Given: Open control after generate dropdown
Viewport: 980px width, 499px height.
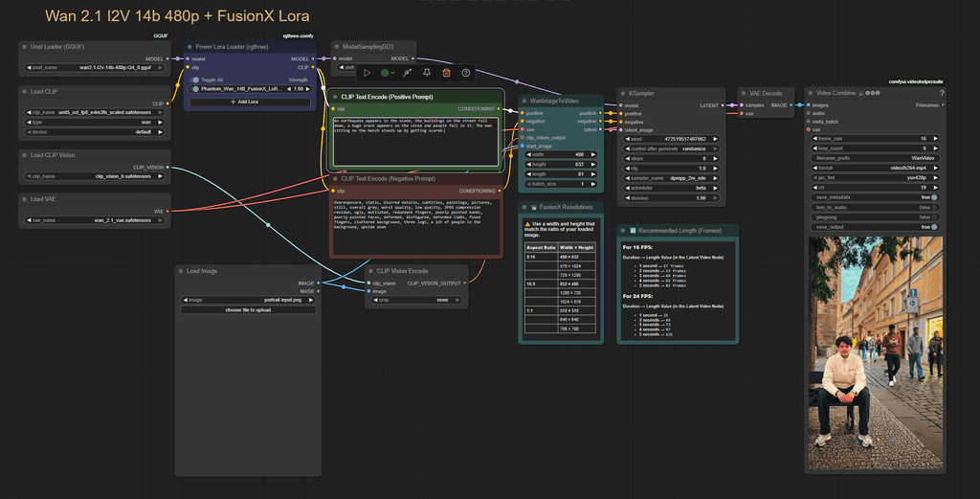Looking at the screenshot, I should tap(672, 148).
